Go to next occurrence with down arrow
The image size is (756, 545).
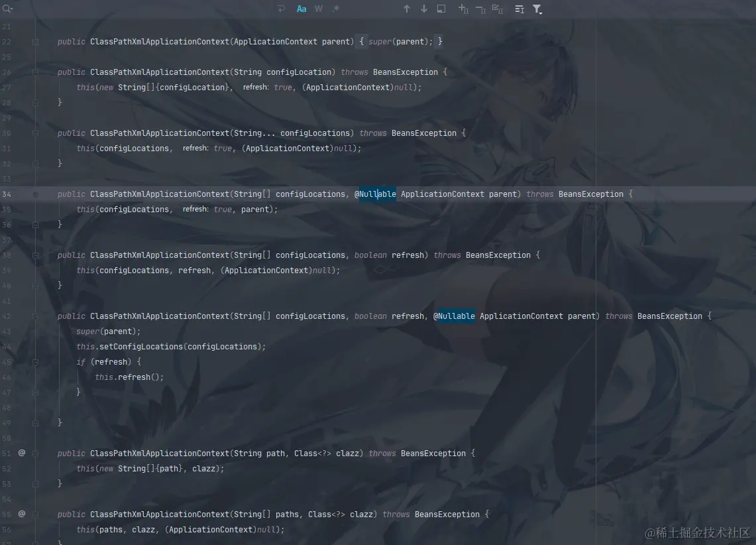coord(424,9)
